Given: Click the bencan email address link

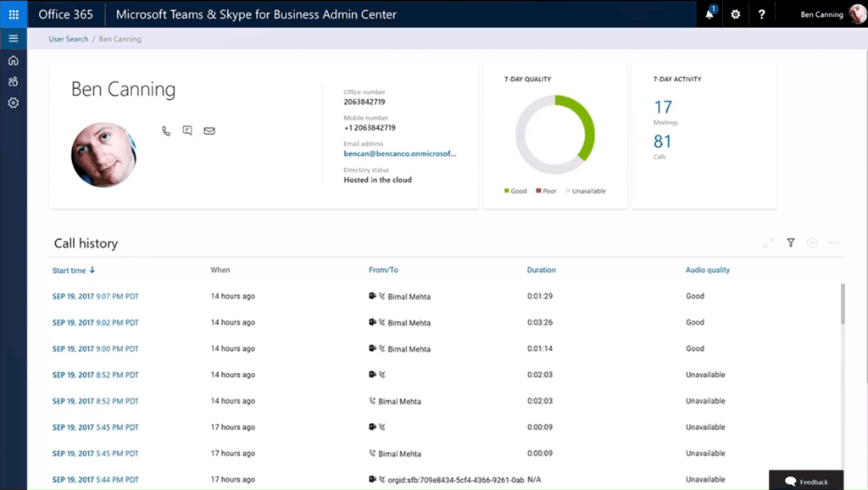Looking at the screenshot, I should click(400, 154).
